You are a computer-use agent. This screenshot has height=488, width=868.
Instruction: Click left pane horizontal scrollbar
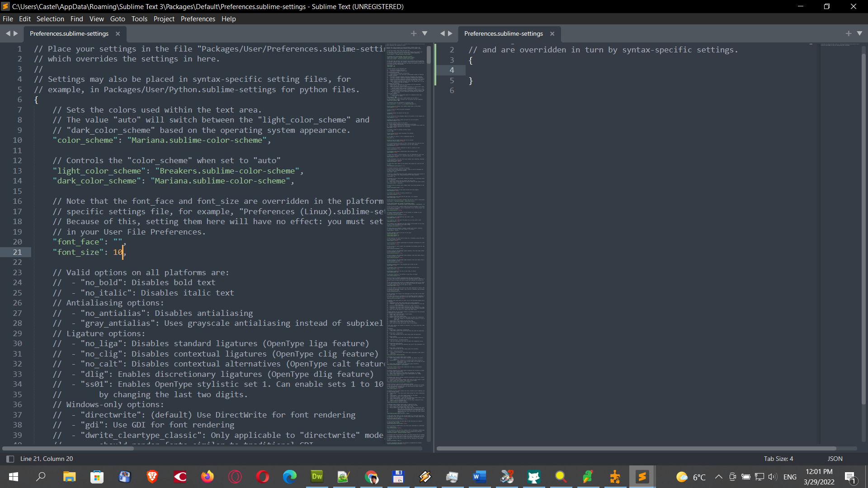68,448
